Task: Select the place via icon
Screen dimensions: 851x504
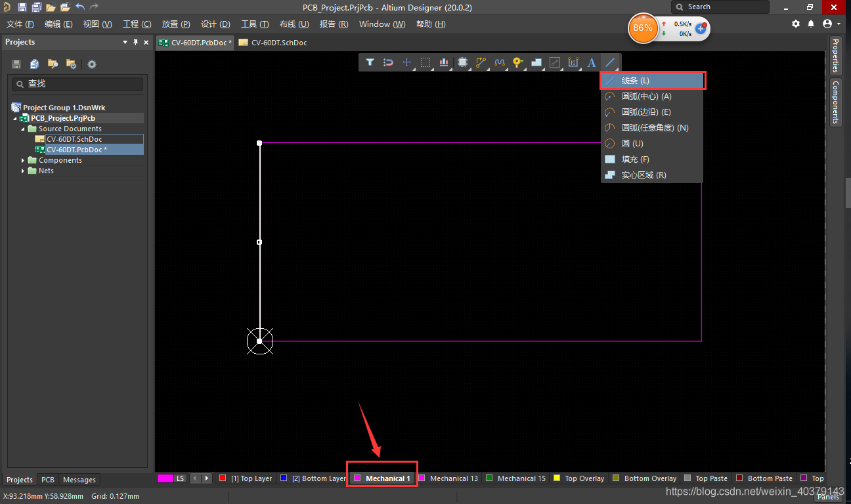Action: [518, 62]
